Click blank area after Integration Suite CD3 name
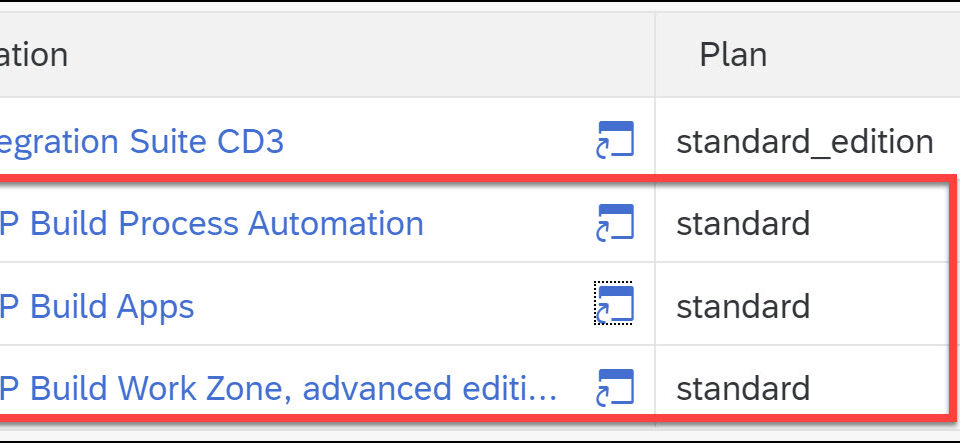The width and height of the screenshot is (960, 443). (x=438, y=141)
